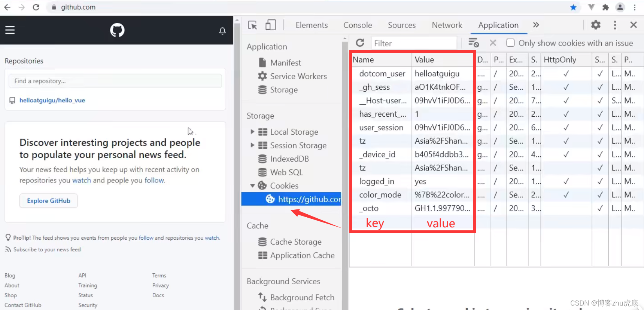Toggle the device toolbar icon
Image resolution: width=644 pixels, height=310 pixels.
pos(270,25)
